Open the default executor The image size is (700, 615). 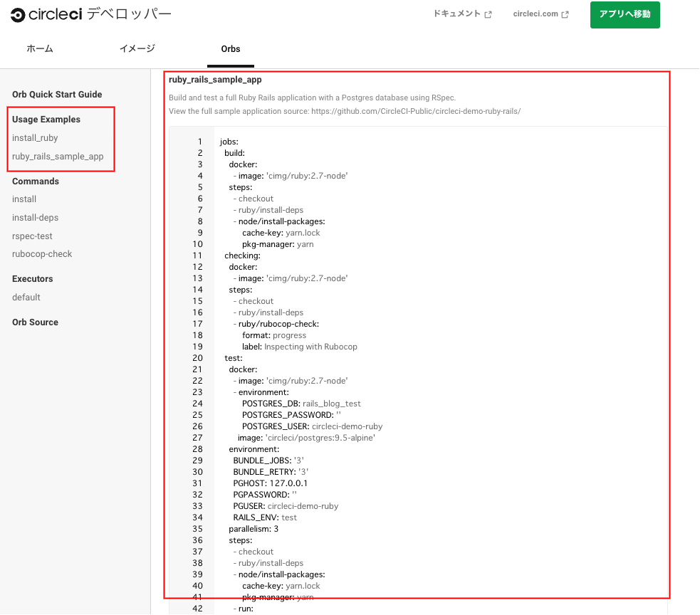pos(26,298)
